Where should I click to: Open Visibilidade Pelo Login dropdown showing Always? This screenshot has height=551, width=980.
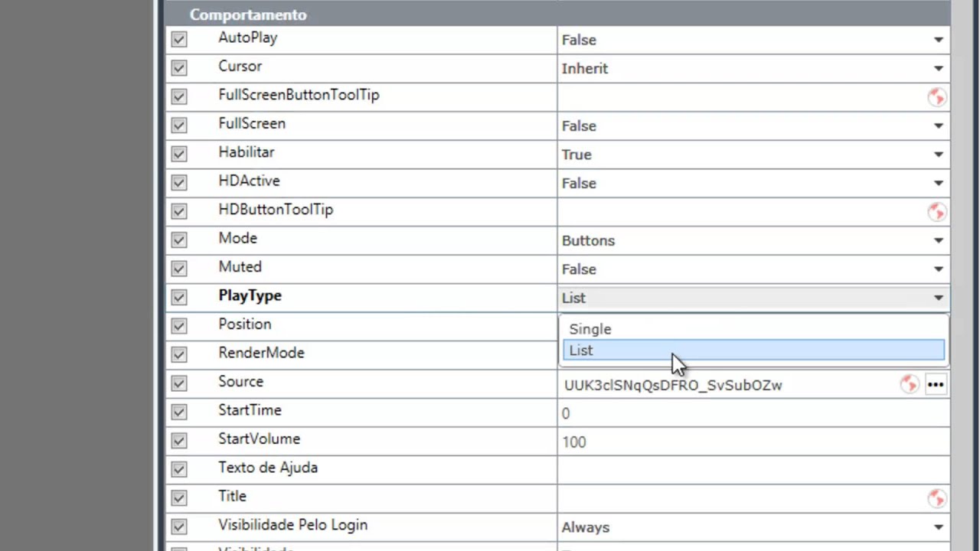(753, 527)
